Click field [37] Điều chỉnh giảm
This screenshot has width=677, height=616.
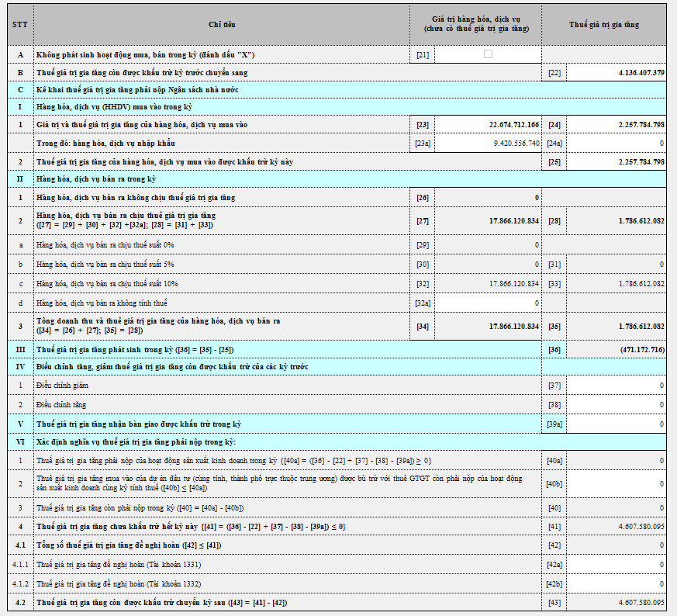[616, 386]
